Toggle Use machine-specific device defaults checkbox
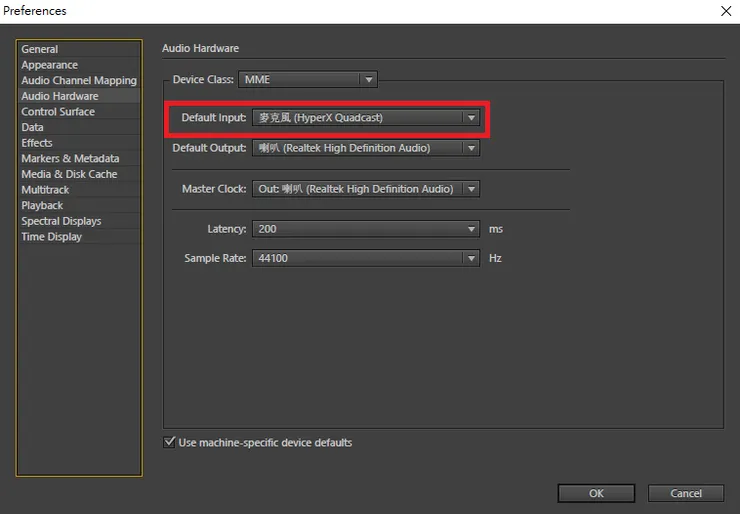Screen dimensions: 740x514 pos(168,442)
